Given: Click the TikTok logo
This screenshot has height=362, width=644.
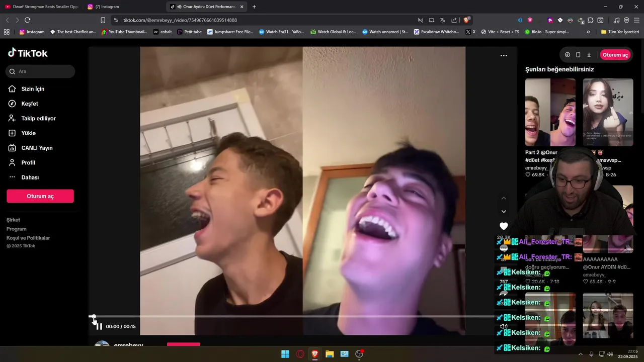Looking at the screenshot, I should tap(28, 53).
